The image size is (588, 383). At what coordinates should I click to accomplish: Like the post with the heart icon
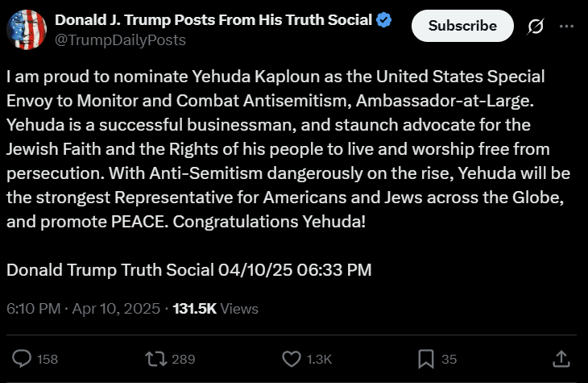coord(291,358)
